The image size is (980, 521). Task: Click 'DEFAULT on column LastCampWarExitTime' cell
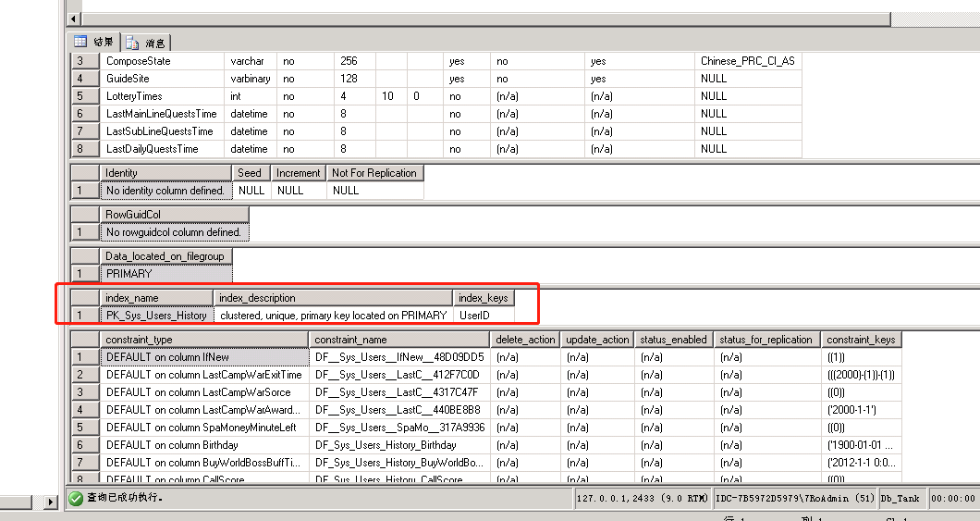(x=203, y=375)
